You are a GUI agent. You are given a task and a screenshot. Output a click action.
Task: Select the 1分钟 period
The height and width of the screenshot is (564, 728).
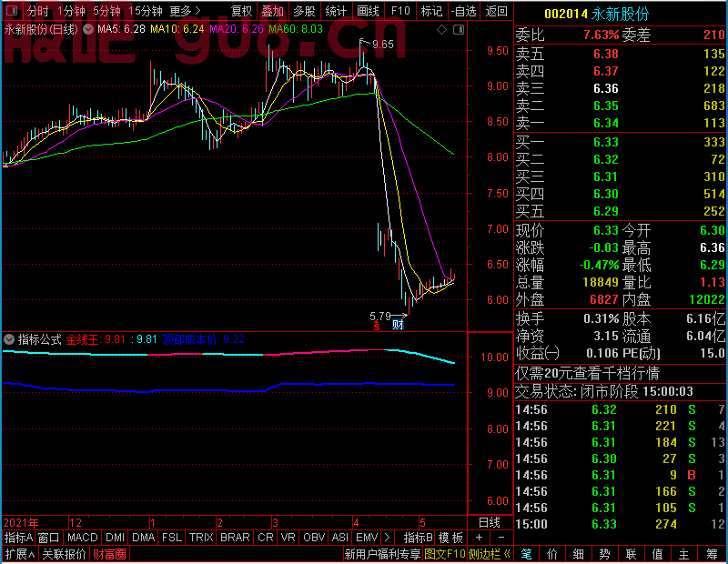point(72,11)
